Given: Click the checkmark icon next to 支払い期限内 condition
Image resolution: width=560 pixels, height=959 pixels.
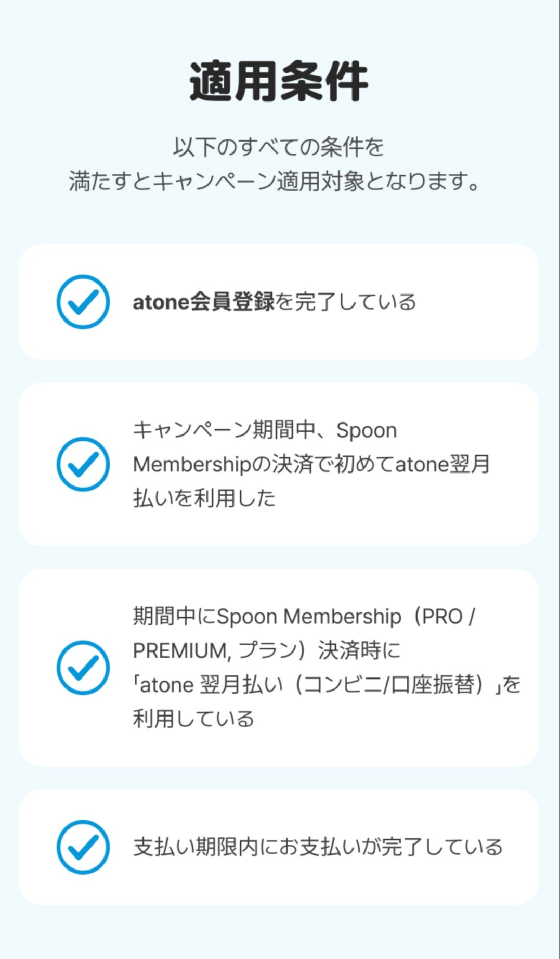Looking at the screenshot, I should click(83, 847).
